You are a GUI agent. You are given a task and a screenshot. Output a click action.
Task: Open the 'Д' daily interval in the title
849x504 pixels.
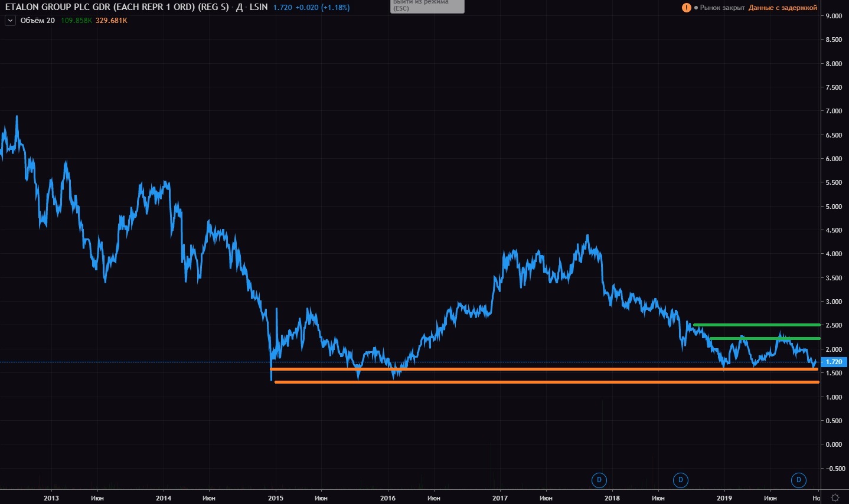tap(239, 7)
